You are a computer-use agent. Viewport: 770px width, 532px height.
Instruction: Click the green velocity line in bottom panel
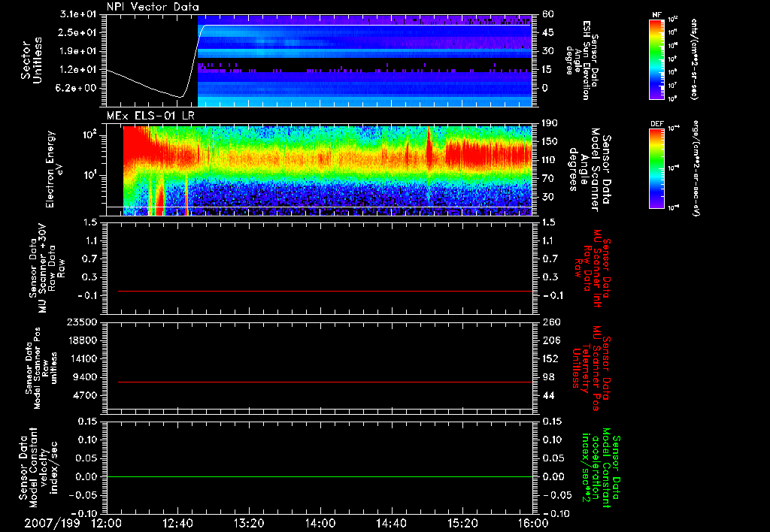[x=319, y=476]
